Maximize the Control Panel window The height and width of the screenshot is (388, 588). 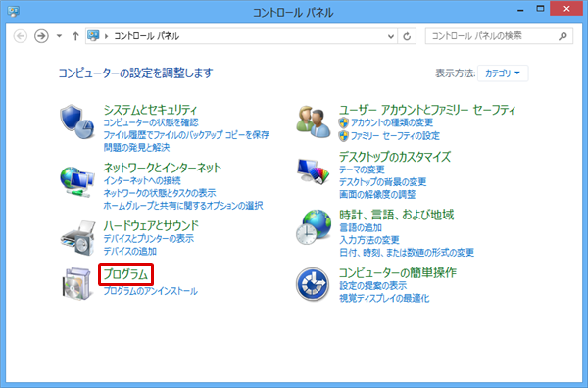tap(540, 9)
